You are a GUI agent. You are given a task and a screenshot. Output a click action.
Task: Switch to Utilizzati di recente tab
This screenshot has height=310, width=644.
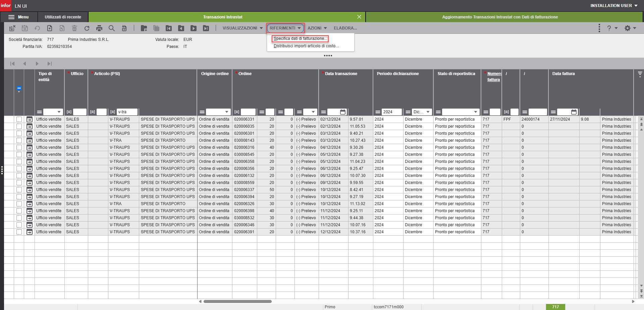(63, 17)
